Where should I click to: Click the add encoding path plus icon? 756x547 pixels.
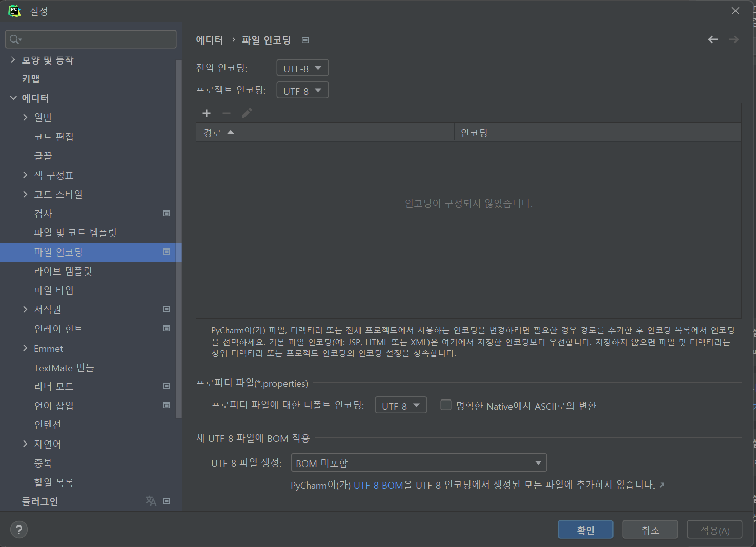coord(207,113)
